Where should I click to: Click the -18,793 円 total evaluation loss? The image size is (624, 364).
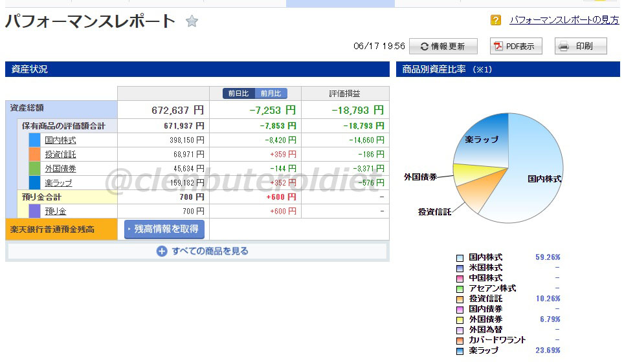tap(358, 110)
